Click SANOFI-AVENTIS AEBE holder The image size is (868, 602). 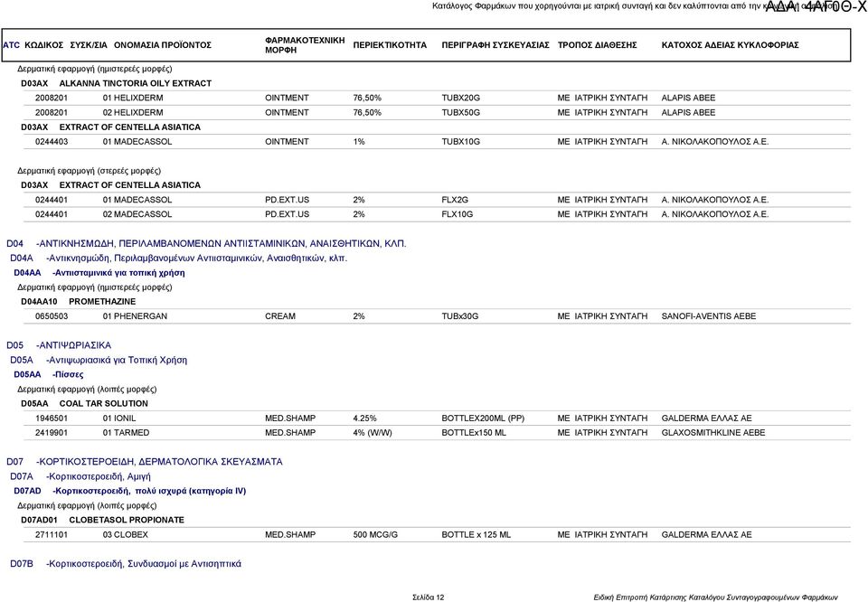709,316
